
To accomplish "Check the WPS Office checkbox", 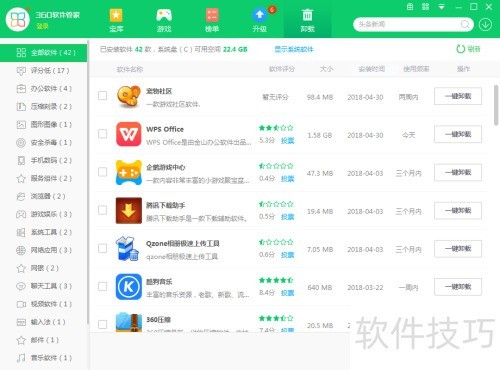I will [103, 134].
